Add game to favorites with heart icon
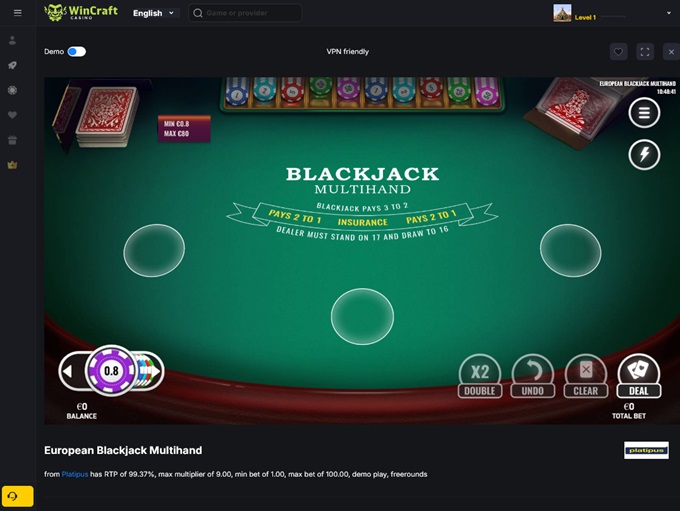This screenshot has width=680, height=511. 618,52
